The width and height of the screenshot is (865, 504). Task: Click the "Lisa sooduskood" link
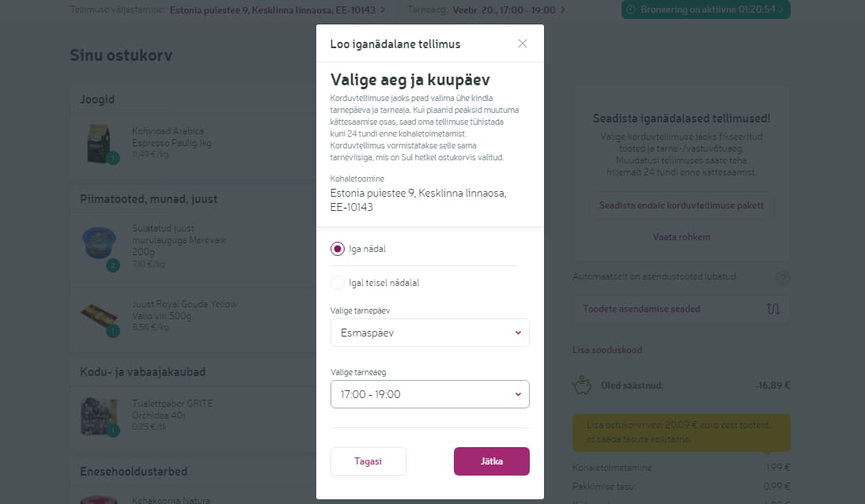(x=607, y=350)
